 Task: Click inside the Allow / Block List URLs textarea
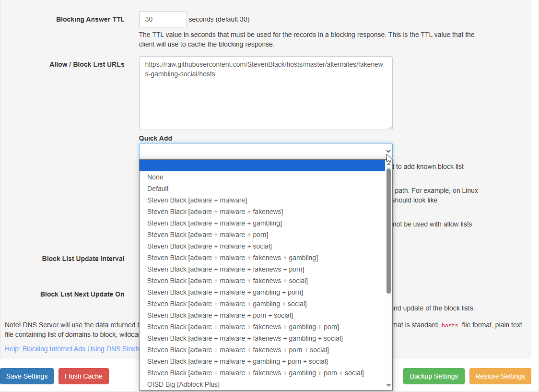tap(266, 93)
